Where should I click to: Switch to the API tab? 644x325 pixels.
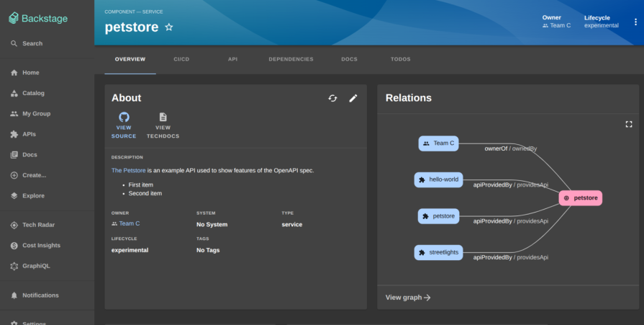233,59
